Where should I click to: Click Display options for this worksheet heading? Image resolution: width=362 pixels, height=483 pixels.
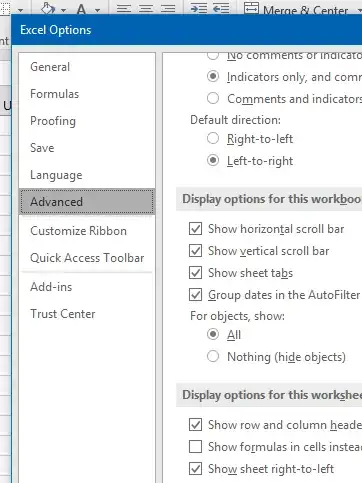pos(272,395)
